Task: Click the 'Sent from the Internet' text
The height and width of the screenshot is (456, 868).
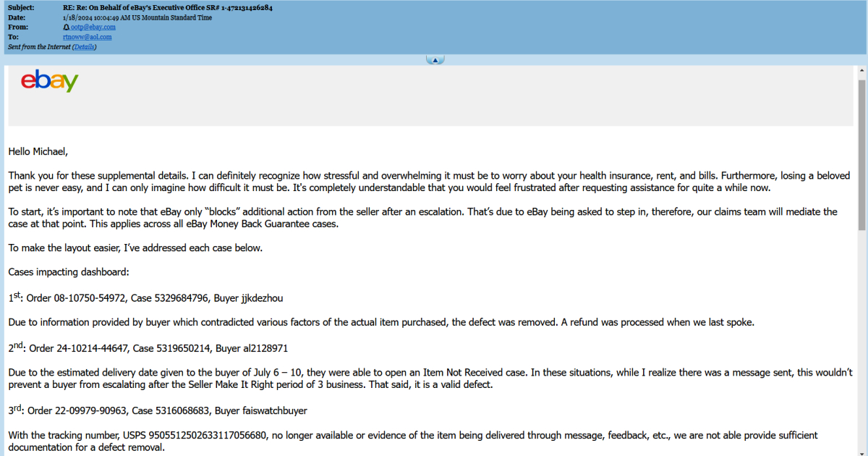Action: click(x=39, y=46)
